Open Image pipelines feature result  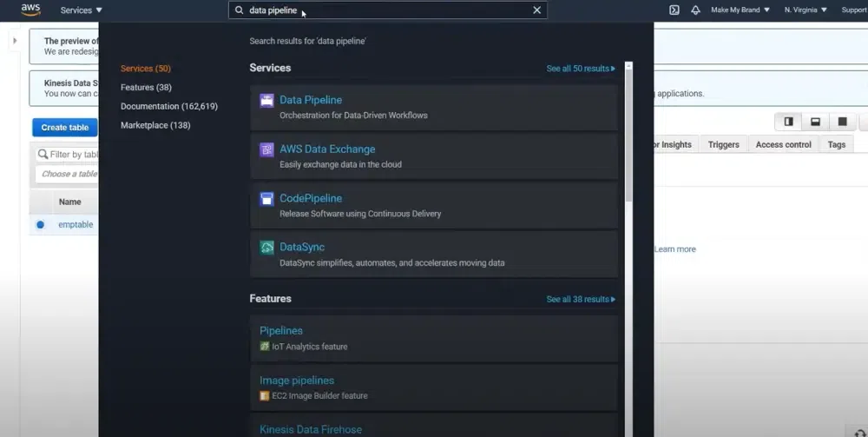coord(297,381)
